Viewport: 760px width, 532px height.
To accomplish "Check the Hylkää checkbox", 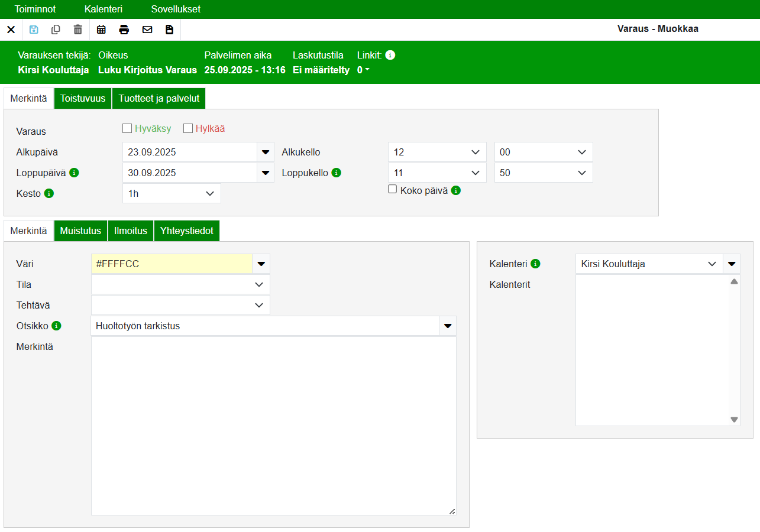I will tap(188, 128).
